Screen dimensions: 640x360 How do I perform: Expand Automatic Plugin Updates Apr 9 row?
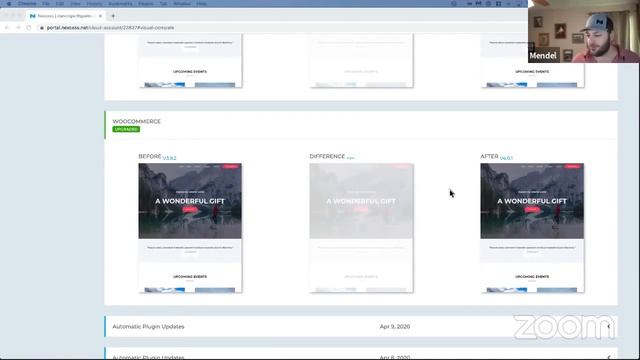tap(361, 327)
